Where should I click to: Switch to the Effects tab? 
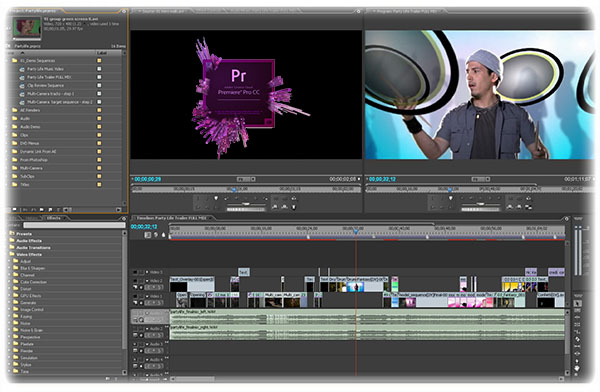pos(54,218)
